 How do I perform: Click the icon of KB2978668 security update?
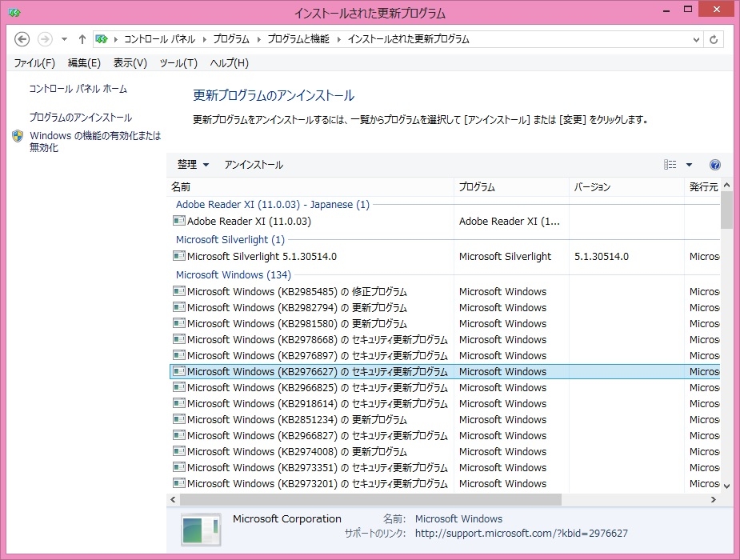coord(179,339)
